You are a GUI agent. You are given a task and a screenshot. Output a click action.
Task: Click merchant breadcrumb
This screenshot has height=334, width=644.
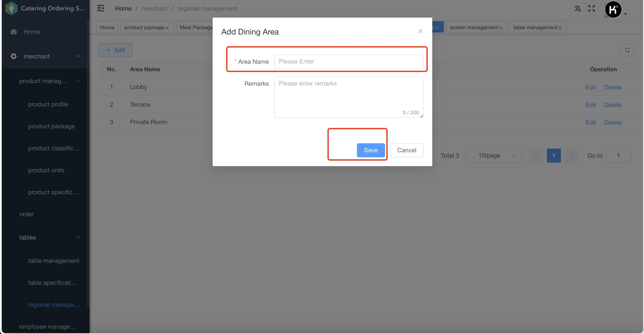pos(154,9)
